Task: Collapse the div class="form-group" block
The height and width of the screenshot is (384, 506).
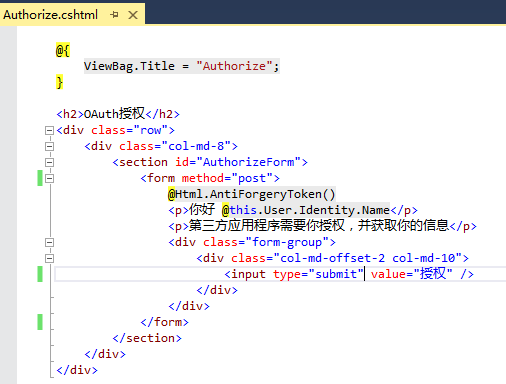Action: [49, 242]
